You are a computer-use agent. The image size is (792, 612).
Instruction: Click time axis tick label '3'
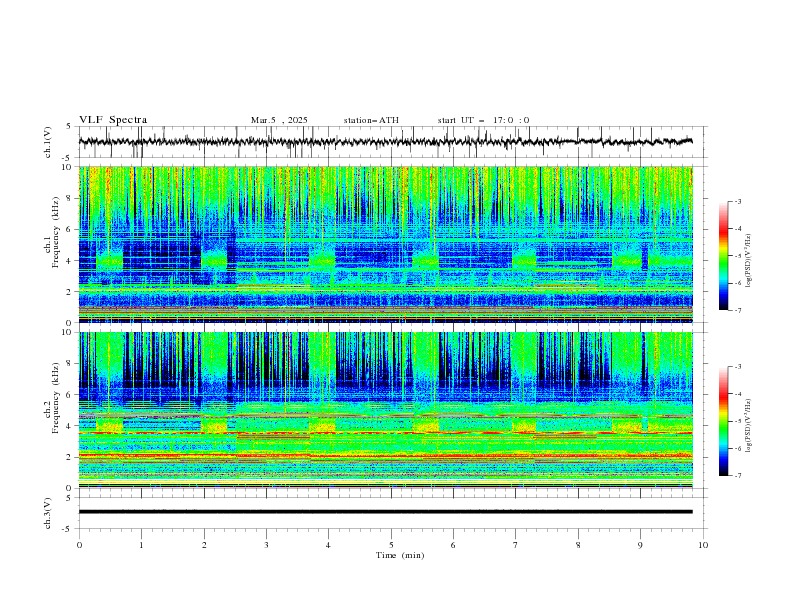(x=266, y=545)
